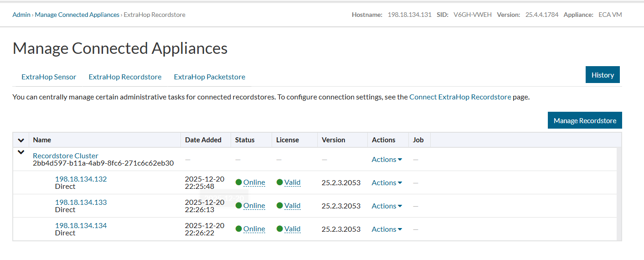Click Direct label under 198.18.134.134
The width and height of the screenshot is (644, 260).
click(x=65, y=233)
